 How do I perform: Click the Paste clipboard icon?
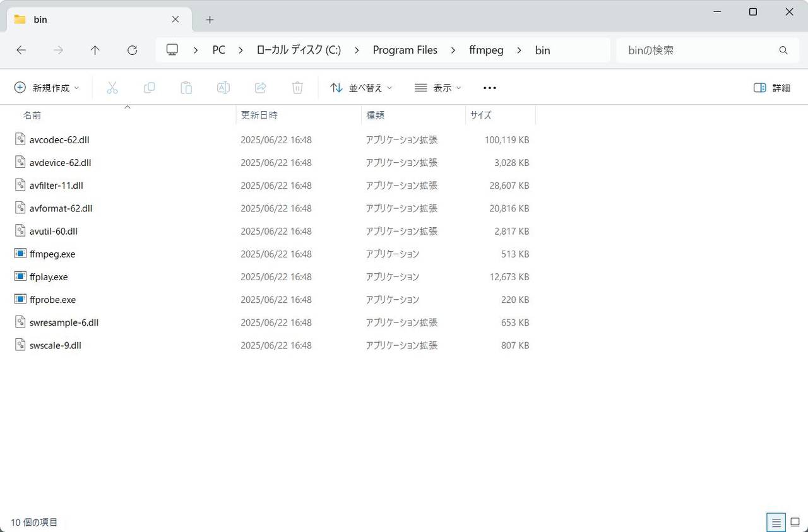click(186, 88)
